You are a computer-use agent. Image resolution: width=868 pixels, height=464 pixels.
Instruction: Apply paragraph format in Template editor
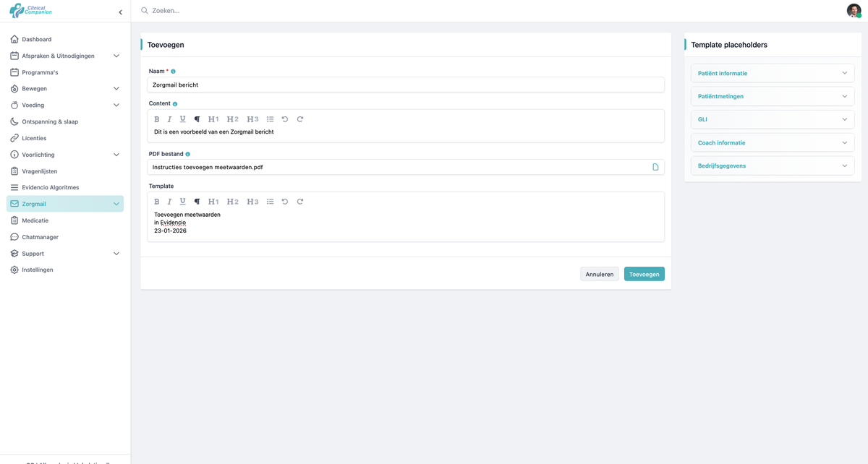197,202
